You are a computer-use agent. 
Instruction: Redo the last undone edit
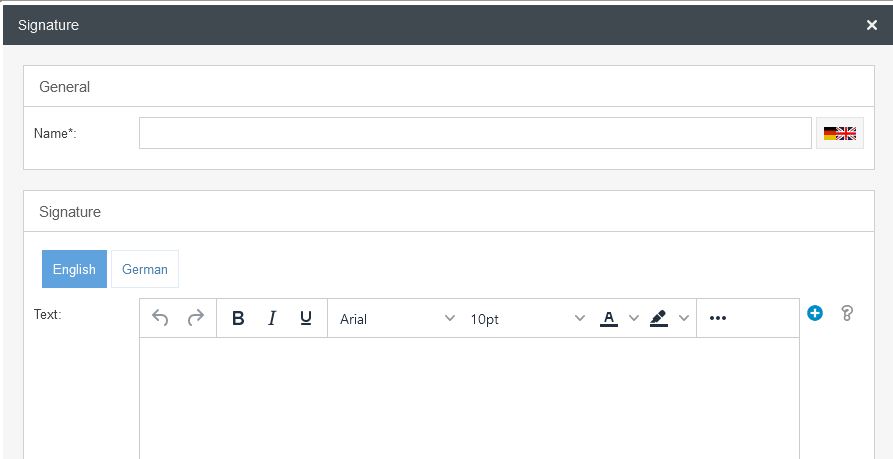196,318
